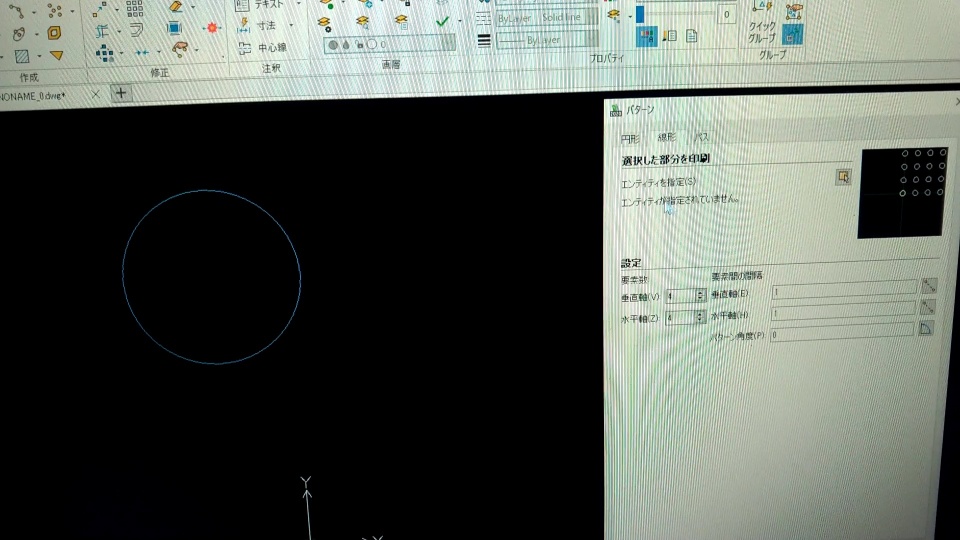Click the transparency slider in プロパティ panel
Image resolution: width=960 pixels, height=540 pixels.
point(678,12)
